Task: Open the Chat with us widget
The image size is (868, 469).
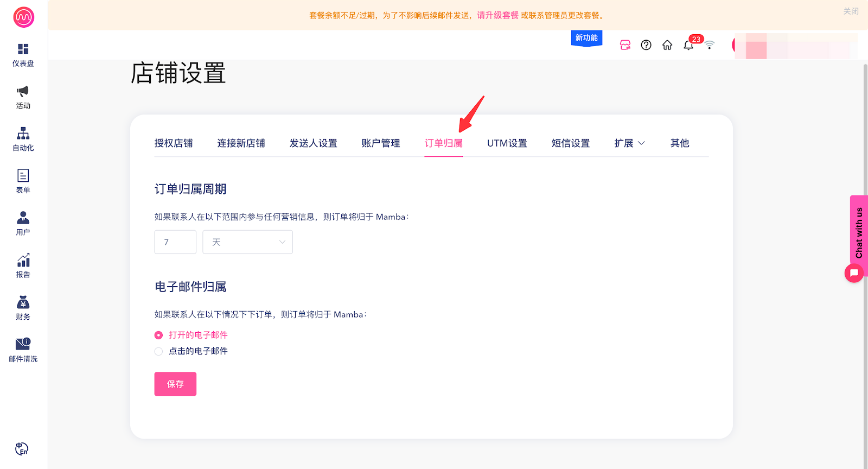Action: point(858,233)
